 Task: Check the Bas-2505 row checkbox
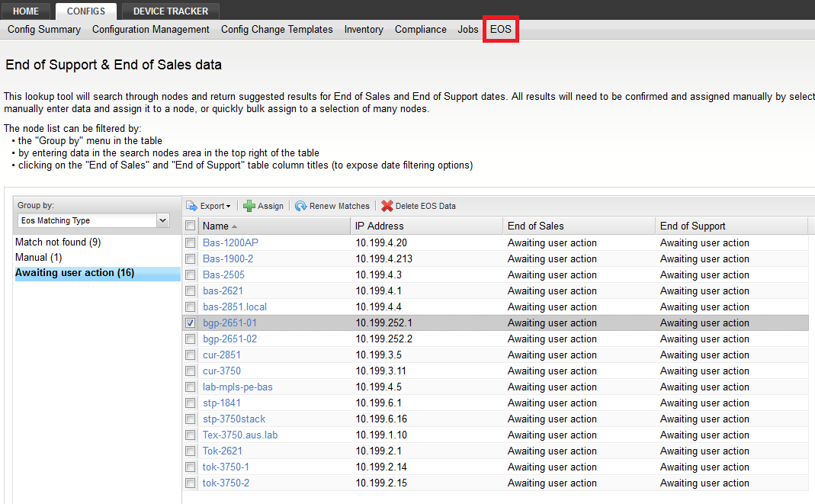pos(191,274)
